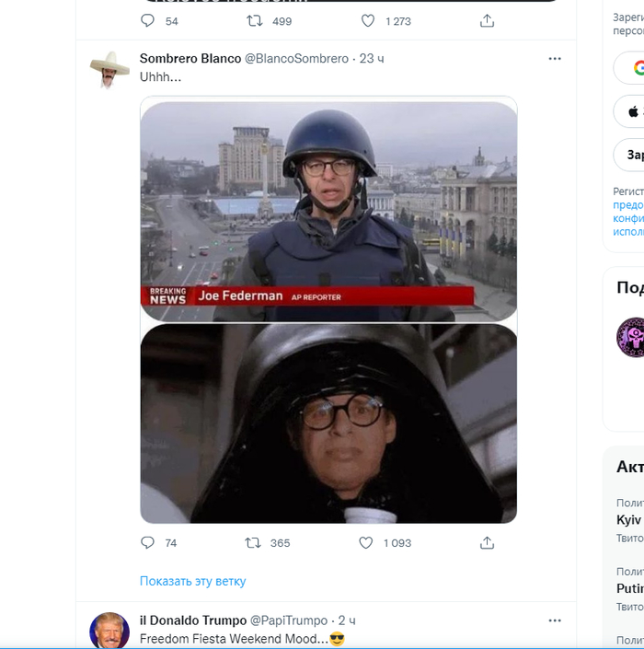
Task: Sign up with Google button
Action: (x=631, y=68)
